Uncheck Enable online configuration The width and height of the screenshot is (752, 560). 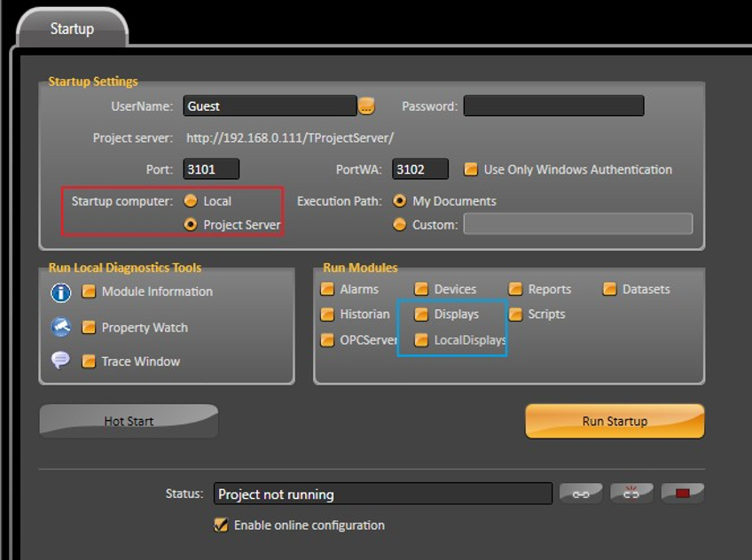[222, 525]
